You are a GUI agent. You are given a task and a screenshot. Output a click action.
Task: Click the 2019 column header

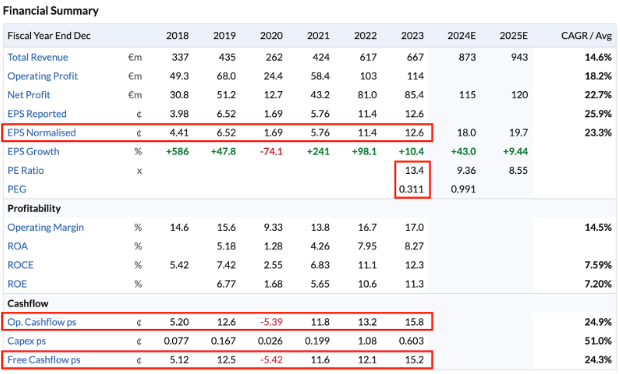point(224,36)
